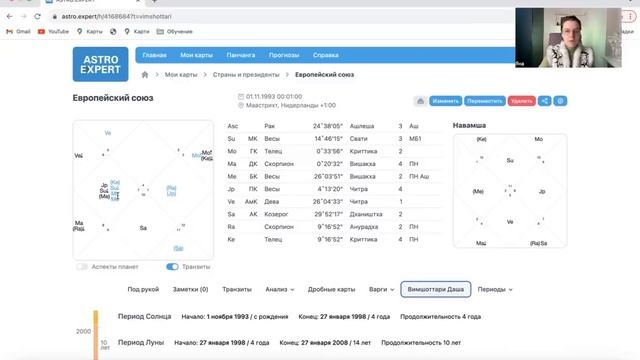Click the ASTRO EXPERT logo
640x360 pixels.
(x=100, y=64)
